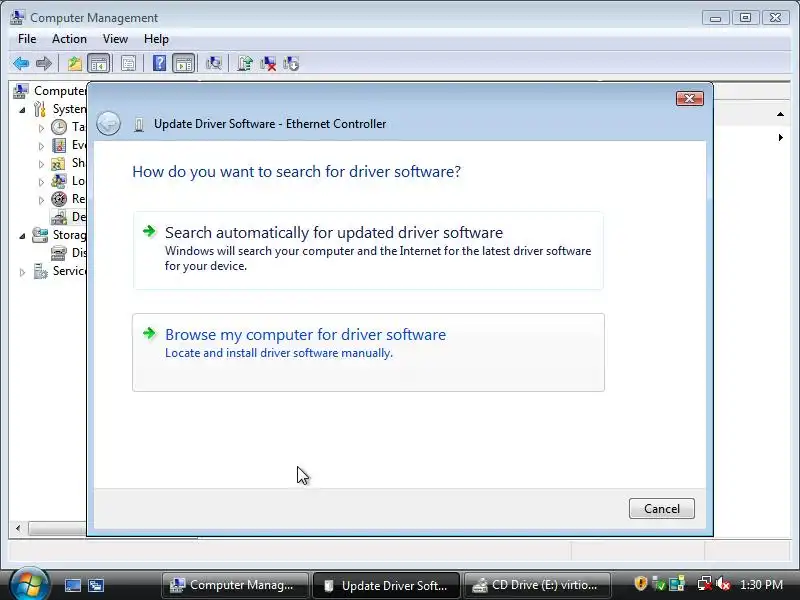The width and height of the screenshot is (800, 600).
Task: Click the Windows Security shield tray icon
Action: pos(640,584)
